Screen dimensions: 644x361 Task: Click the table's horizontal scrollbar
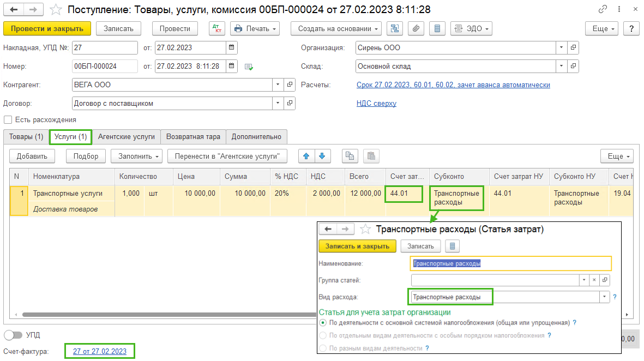[x=169, y=315]
